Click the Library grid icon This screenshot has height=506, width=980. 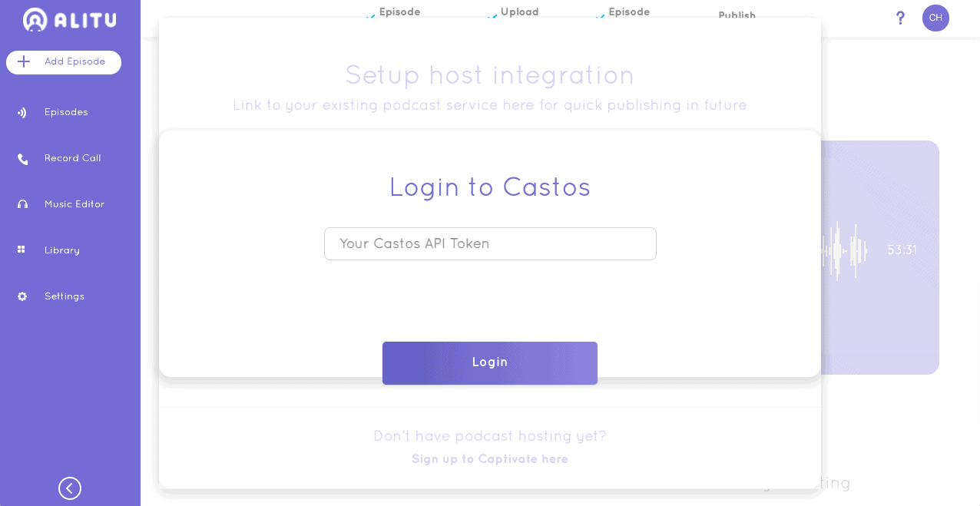22,250
